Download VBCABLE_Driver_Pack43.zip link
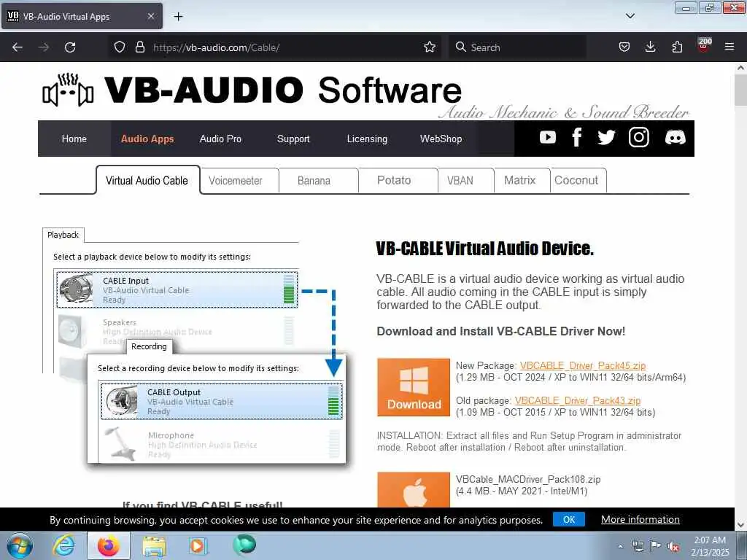 coord(578,400)
